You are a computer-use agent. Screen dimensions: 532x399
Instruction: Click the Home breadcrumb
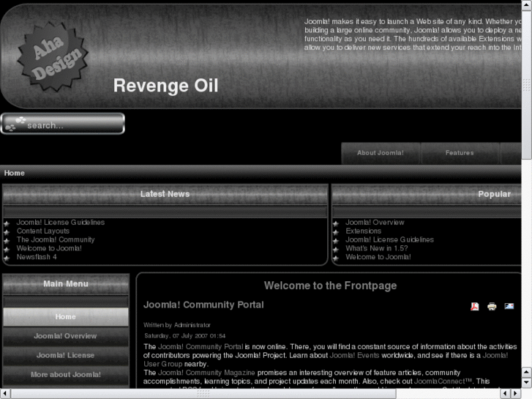tap(14, 174)
